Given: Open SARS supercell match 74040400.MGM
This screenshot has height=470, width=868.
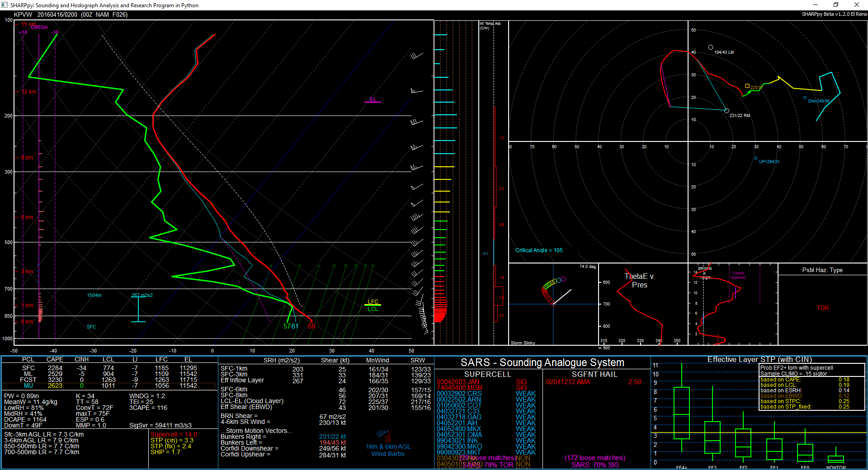Looking at the screenshot, I should [459, 388].
